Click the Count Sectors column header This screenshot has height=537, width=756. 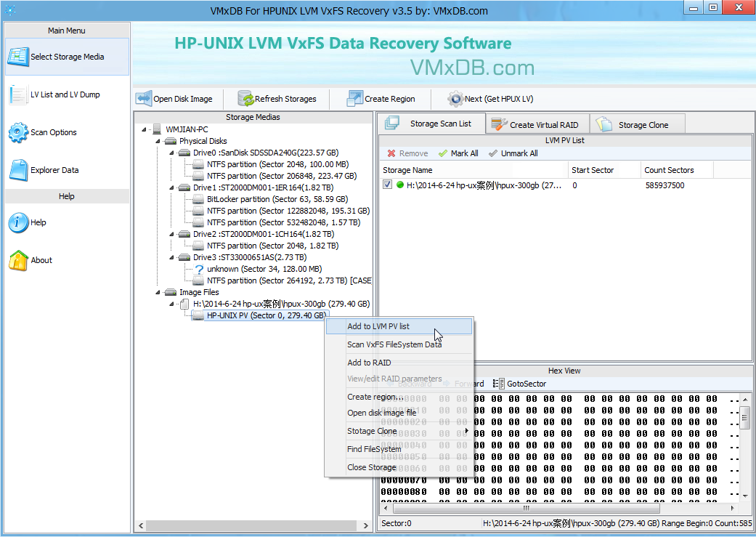tap(677, 170)
